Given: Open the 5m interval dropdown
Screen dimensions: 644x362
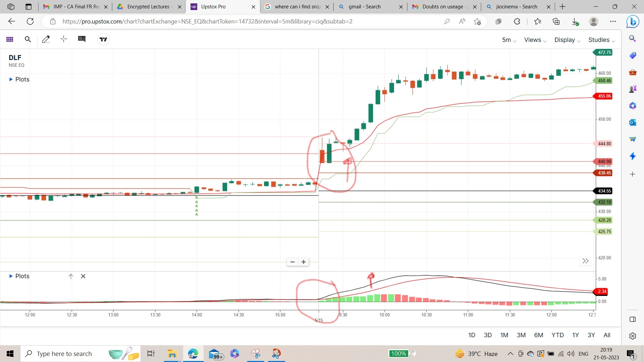Looking at the screenshot, I should pos(508,40).
